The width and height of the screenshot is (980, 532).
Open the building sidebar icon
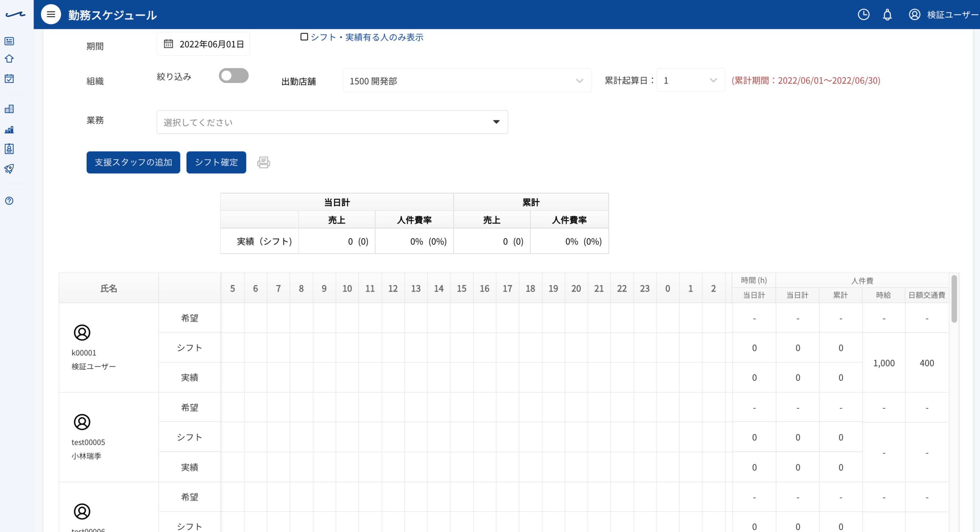9,109
